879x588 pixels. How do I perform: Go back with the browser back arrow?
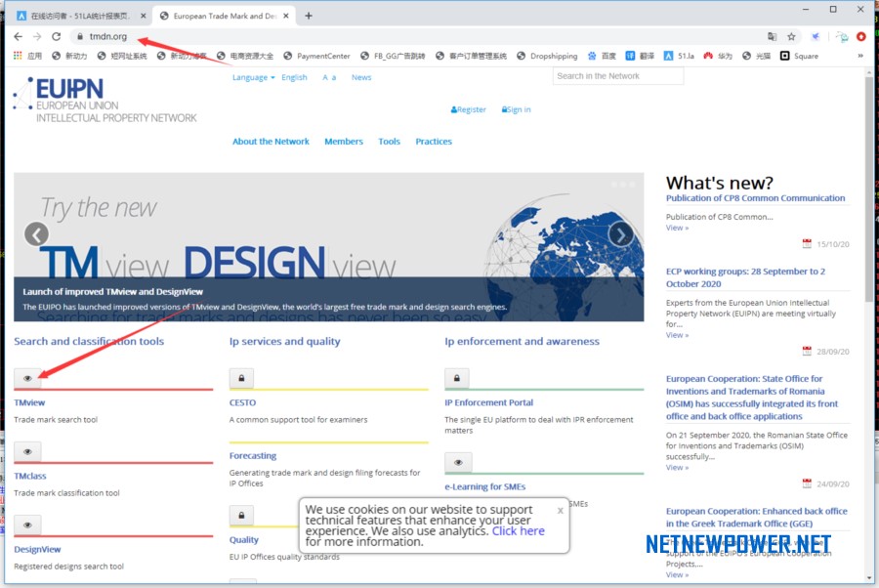(x=18, y=36)
